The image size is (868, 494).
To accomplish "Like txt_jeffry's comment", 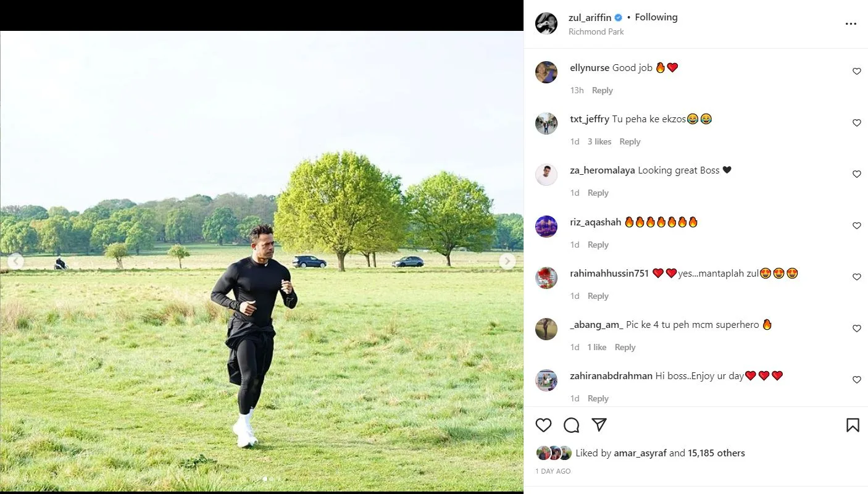I will click(856, 123).
